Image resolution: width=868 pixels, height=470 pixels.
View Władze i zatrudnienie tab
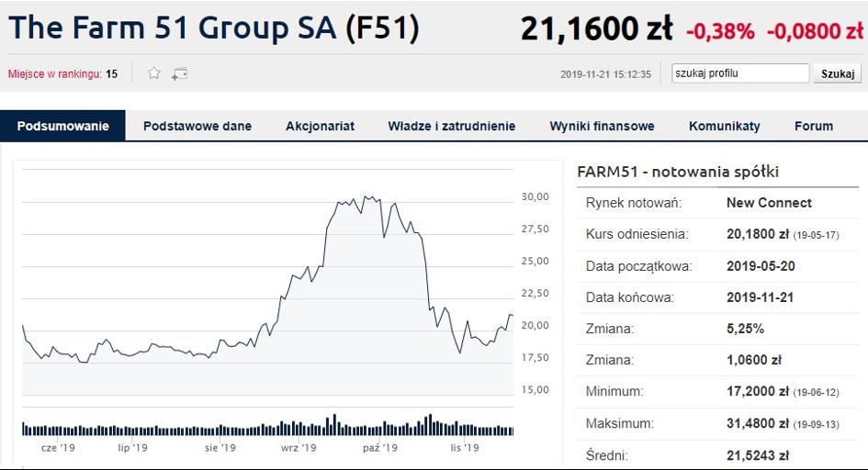tap(452, 126)
